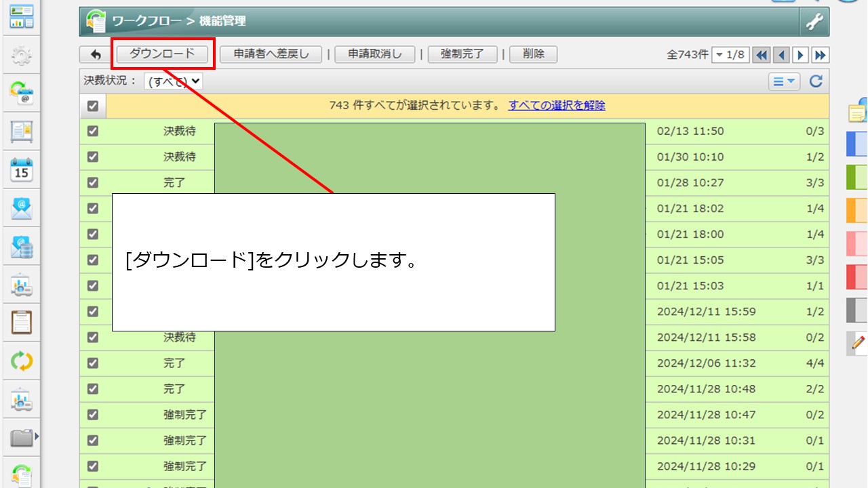Select the blue color label swatch

click(x=857, y=144)
